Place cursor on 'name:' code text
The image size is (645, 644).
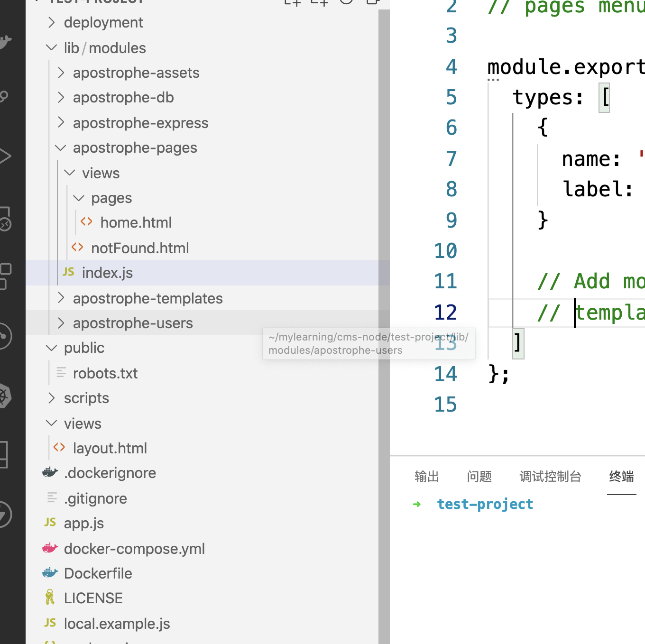591,159
